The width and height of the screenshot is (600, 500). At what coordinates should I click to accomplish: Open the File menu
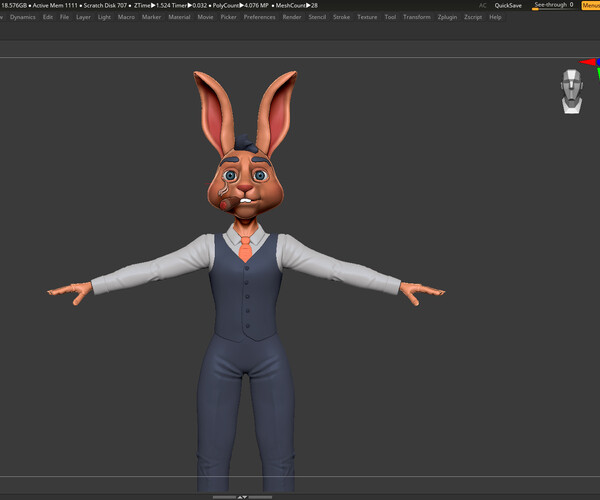click(x=64, y=17)
